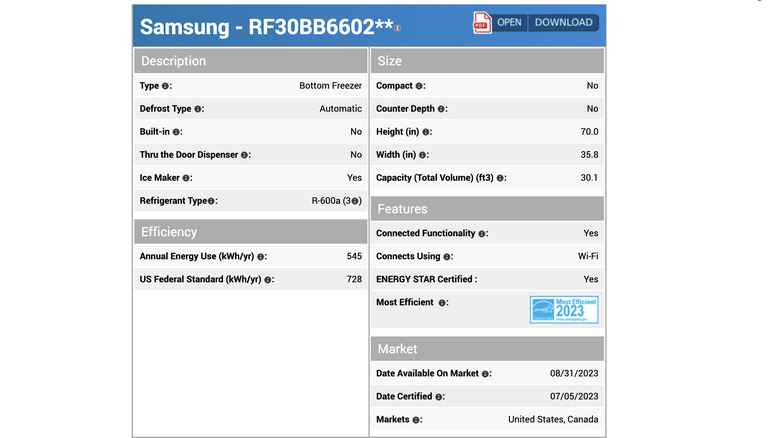Click info icon next to Ice Maker

pos(187,178)
